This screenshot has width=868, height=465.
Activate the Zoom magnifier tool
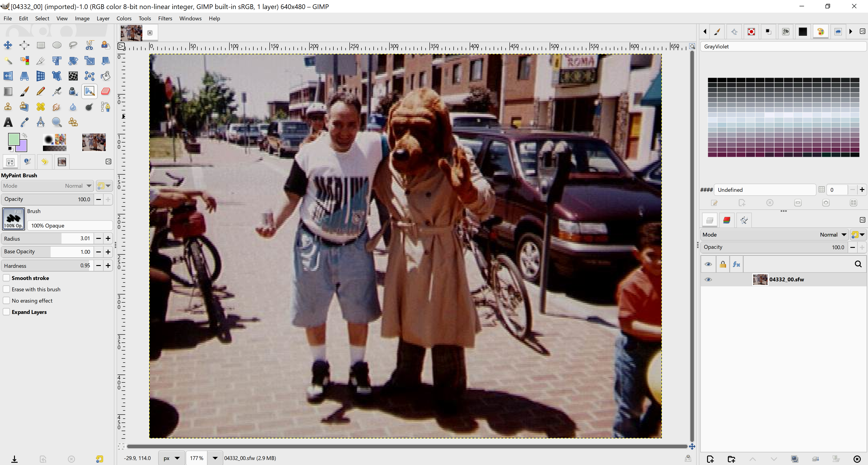tap(57, 122)
